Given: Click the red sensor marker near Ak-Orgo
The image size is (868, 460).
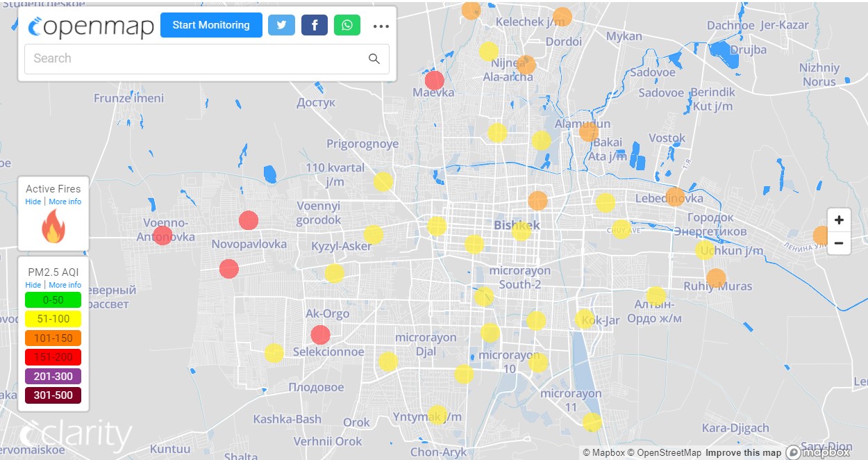Looking at the screenshot, I should click(320, 335).
